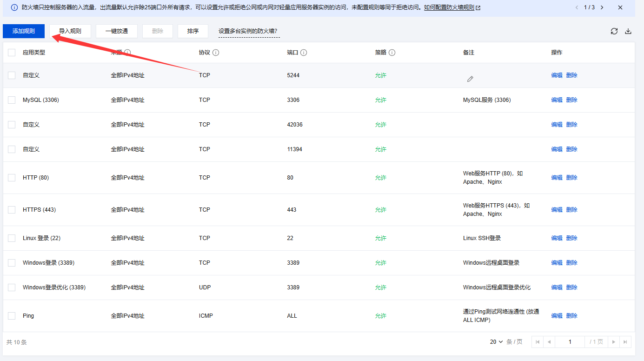The height and width of the screenshot is (361, 644).
Task: Click the page number input field
Action: (x=570, y=341)
